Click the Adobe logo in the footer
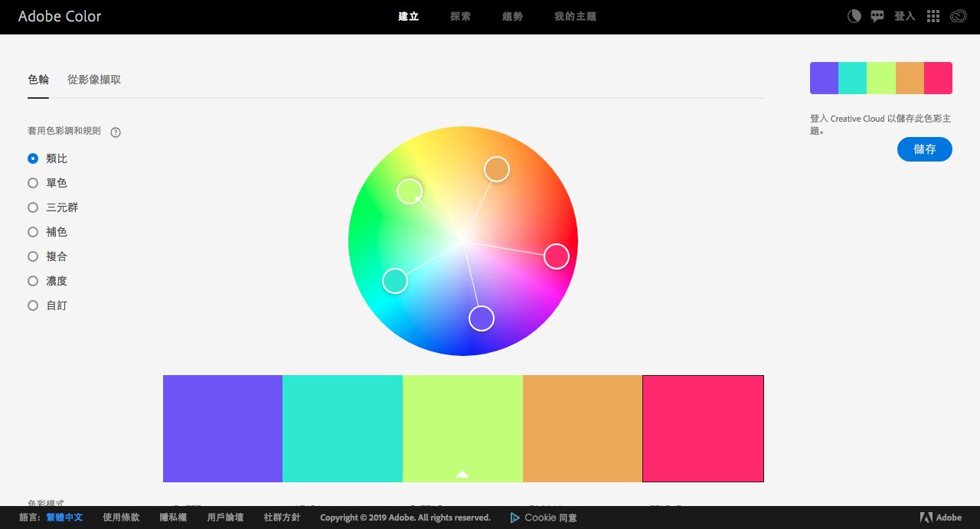 click(941, 518)
